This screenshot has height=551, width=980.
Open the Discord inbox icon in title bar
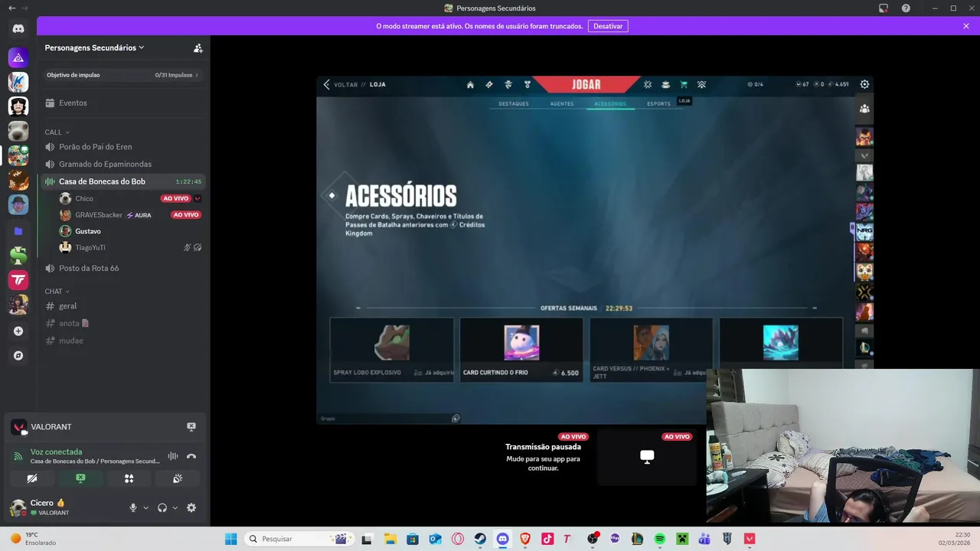(884, 8)
